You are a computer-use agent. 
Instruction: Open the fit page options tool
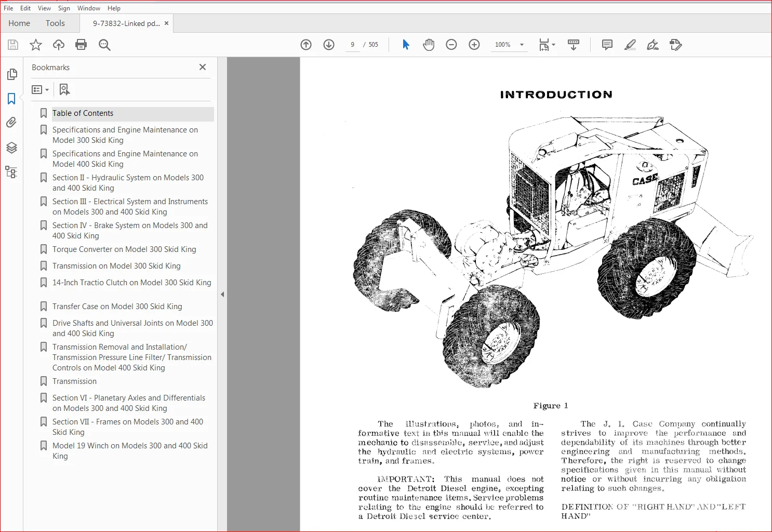(x=547, y=45)
